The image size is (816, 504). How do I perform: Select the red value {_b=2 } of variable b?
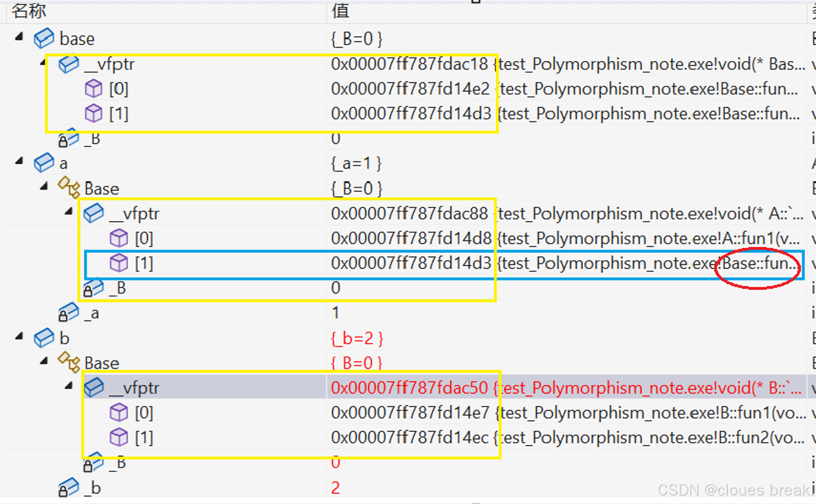(357, 338)
